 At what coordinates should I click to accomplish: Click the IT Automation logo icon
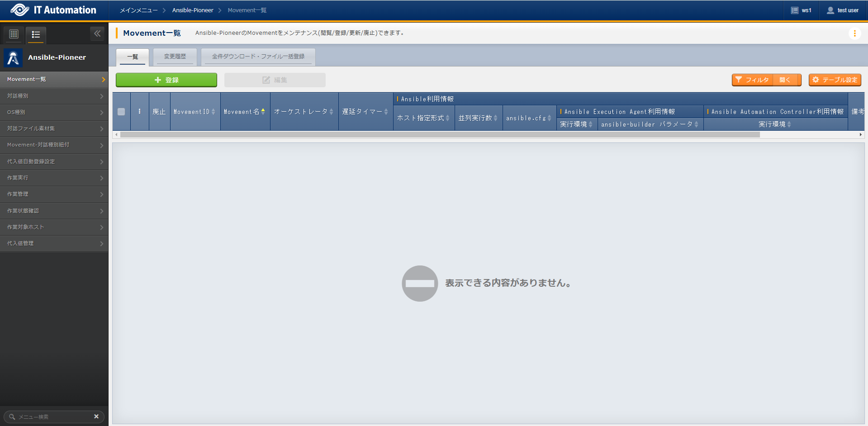click(19, 10)
